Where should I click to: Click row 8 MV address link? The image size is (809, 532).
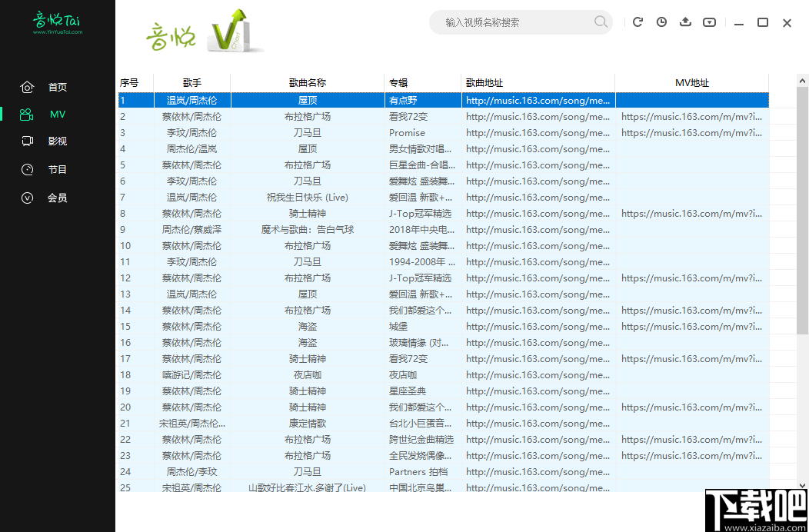coord(692,213)
